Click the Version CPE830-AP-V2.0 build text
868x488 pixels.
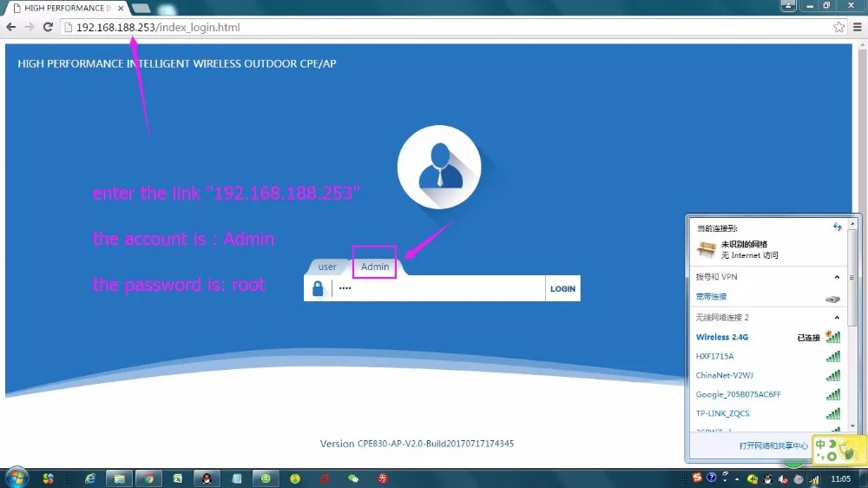coord(417,444)
